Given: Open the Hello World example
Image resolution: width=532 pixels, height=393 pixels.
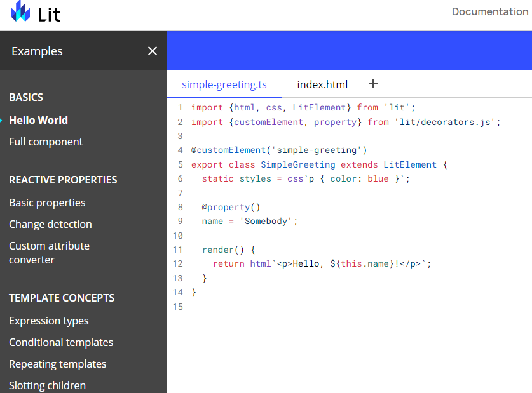Looking at the screenshot, I should coord(38,120).
